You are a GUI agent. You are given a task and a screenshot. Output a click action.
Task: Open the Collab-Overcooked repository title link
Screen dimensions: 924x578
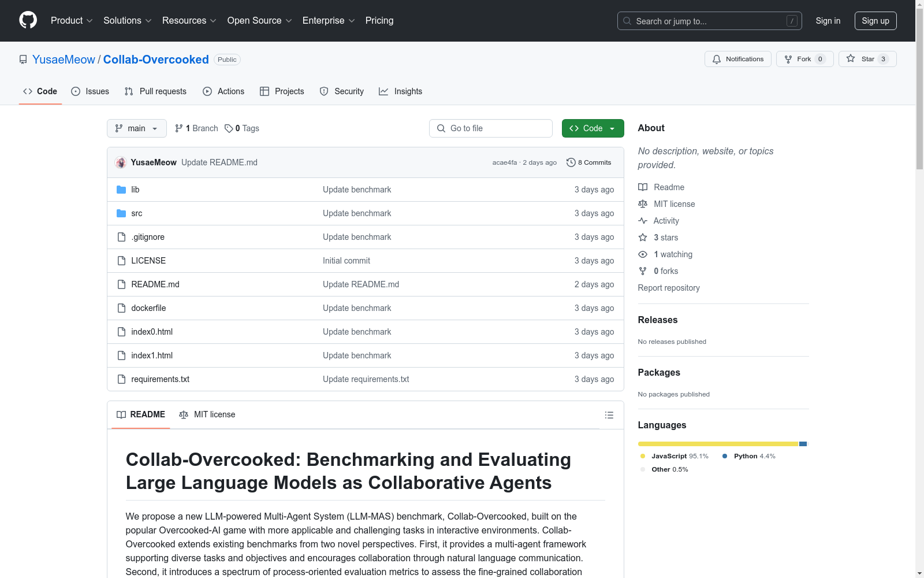coord(156,60)
